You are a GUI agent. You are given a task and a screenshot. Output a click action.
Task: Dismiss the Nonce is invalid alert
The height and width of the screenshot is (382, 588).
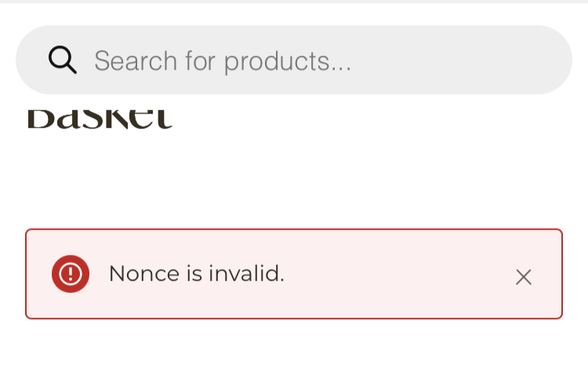523,276
